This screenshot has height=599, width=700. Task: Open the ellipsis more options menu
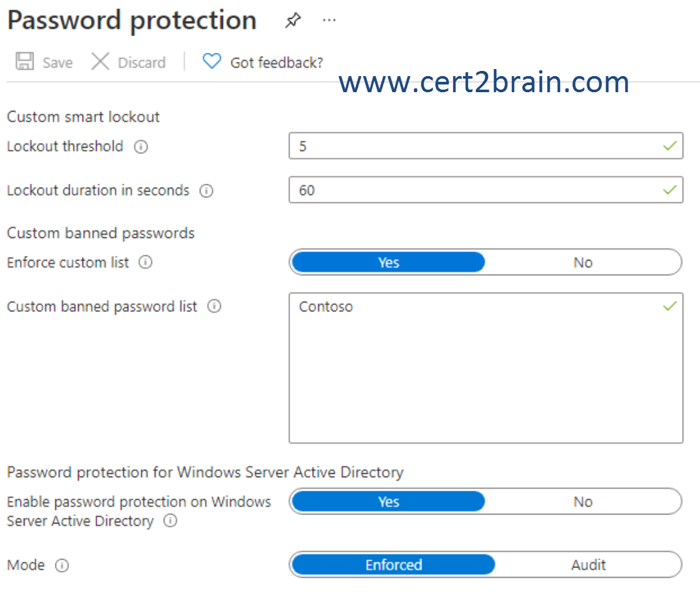pyautogui.click(x=329, y=20)
